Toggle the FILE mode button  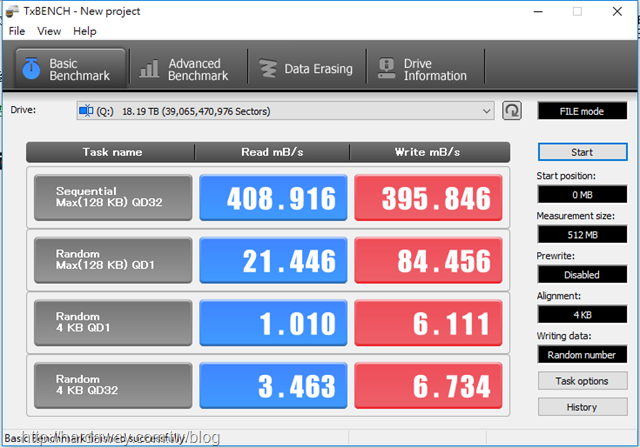(582, 111)
